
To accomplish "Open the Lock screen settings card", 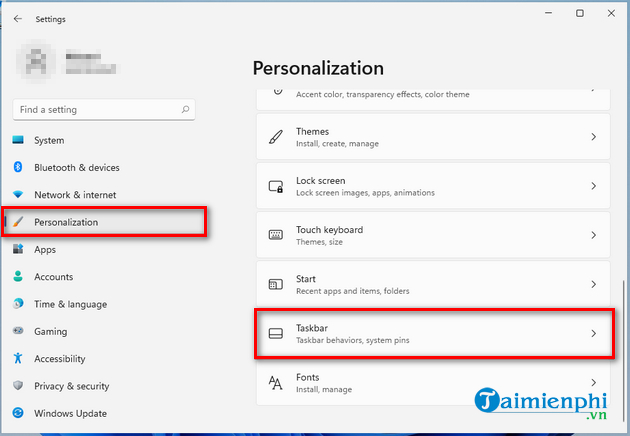I will (433, 186).
